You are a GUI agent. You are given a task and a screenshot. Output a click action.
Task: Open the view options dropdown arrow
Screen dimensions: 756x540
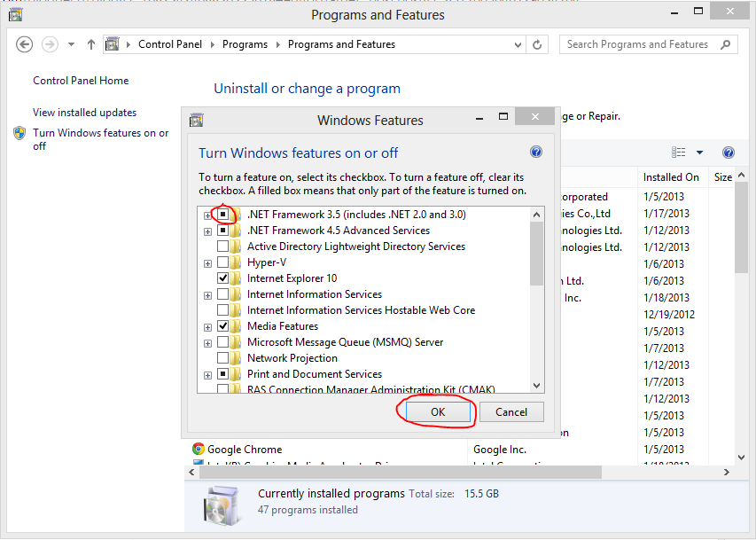tap(699, 153)
